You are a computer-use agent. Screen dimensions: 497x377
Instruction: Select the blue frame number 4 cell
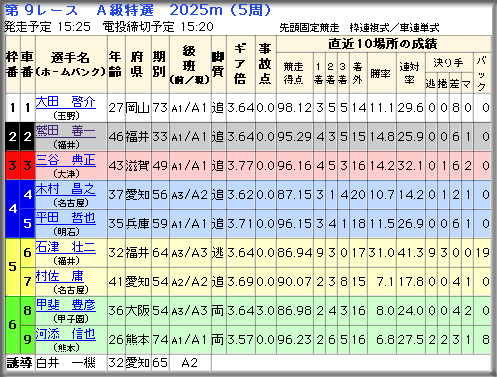13,209
